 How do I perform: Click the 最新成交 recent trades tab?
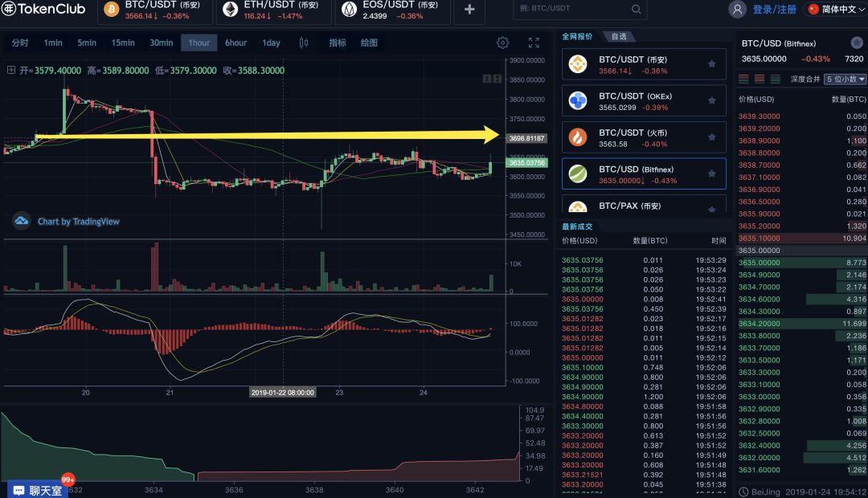click(x=577, y=227)
